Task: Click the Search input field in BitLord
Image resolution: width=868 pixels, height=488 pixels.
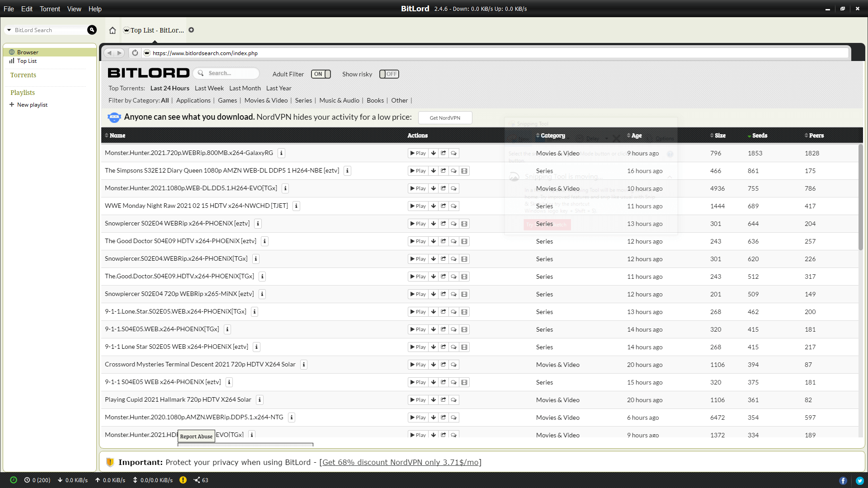Action: click(x=231, y=73)
